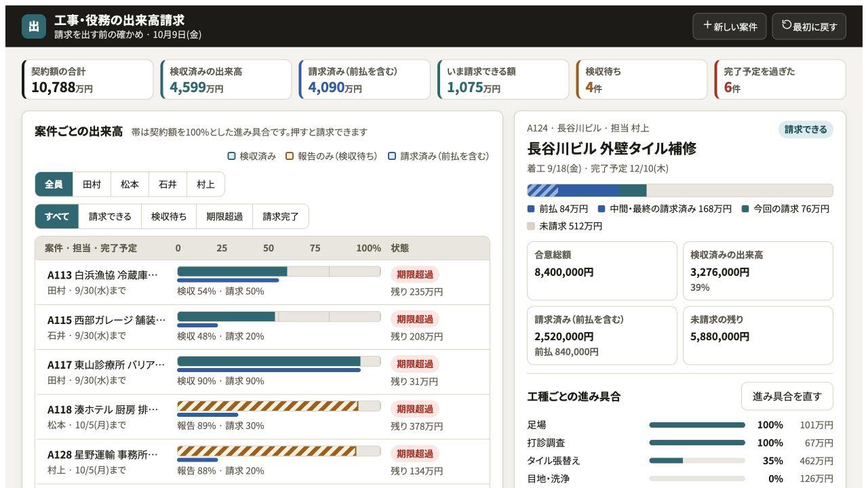Filter projects by 石井
Image resolution: width=868 pixels, height=488 pixels.
(167, 184)
